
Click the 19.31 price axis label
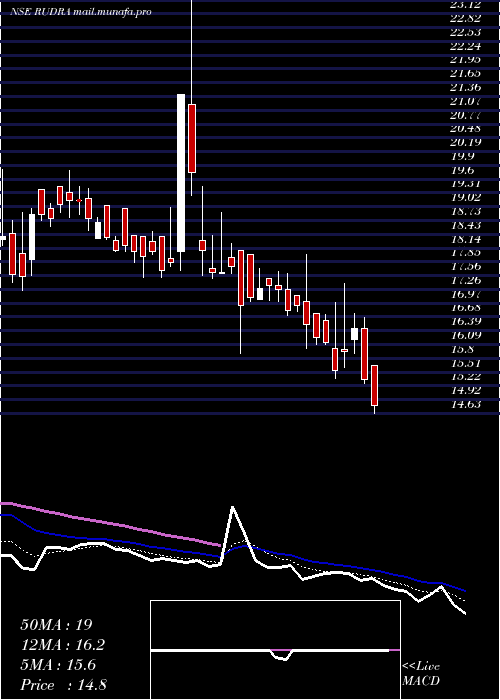tap(466, 184)
